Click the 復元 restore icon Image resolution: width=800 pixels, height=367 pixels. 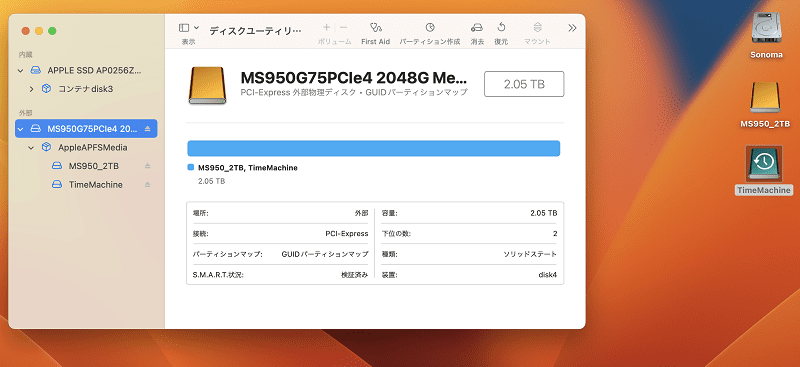pos(501,28)
